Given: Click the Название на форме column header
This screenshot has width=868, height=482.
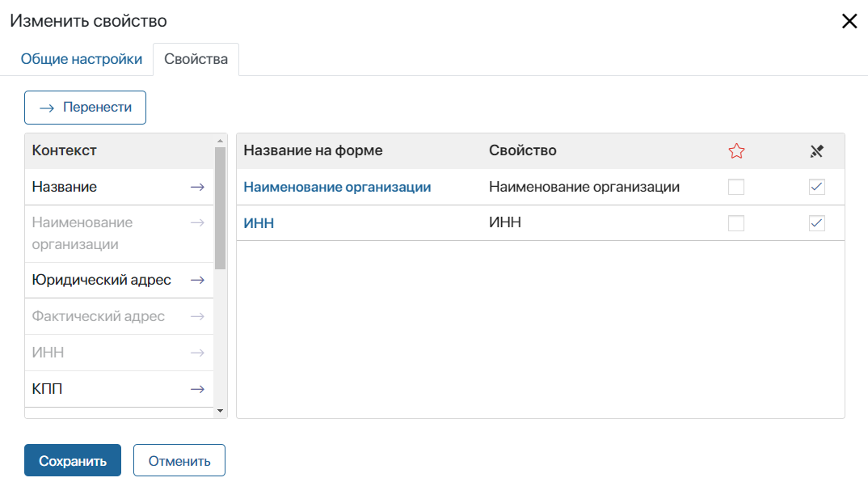Looking at the screenshot, I should click(313, 150).
